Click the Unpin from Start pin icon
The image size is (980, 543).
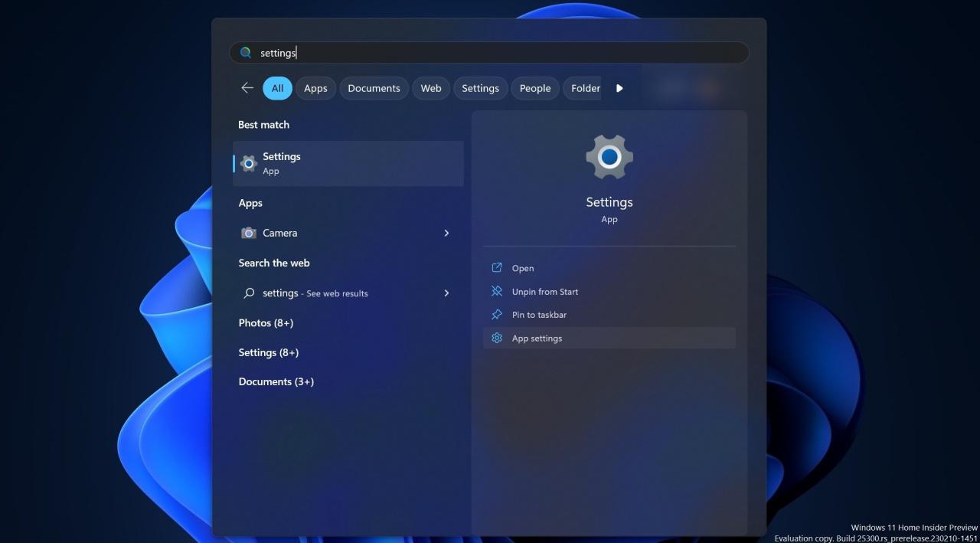[x=497, y=292]
